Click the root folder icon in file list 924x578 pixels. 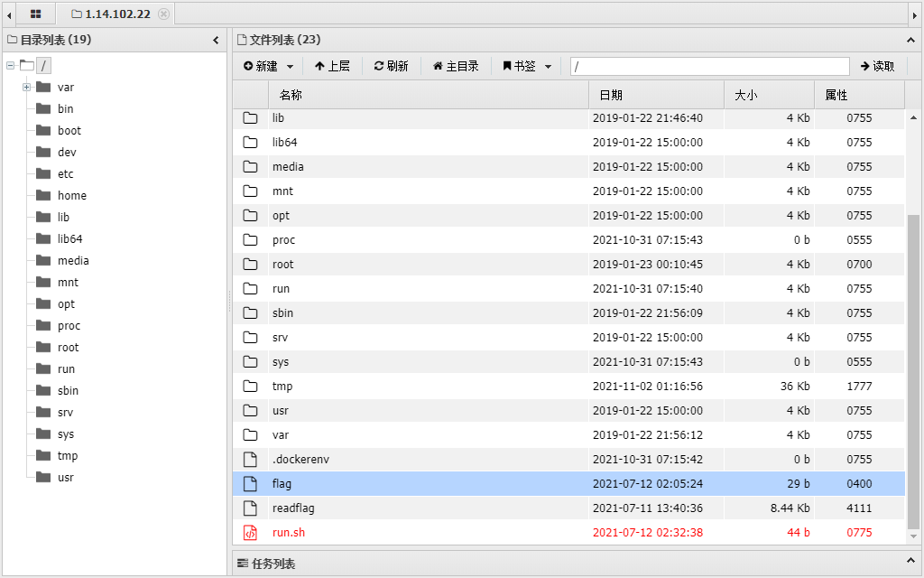pyautogui.click(x=251, y=265)
